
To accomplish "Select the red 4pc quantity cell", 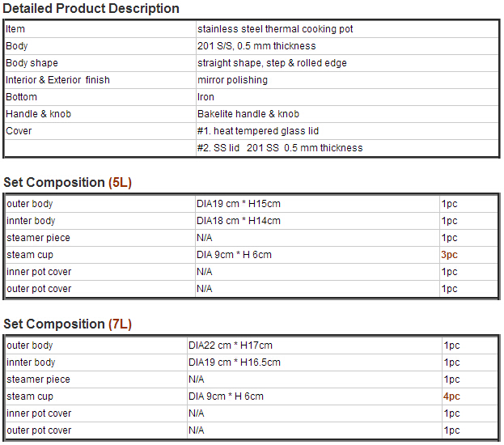I will click(x=469, y=396).
